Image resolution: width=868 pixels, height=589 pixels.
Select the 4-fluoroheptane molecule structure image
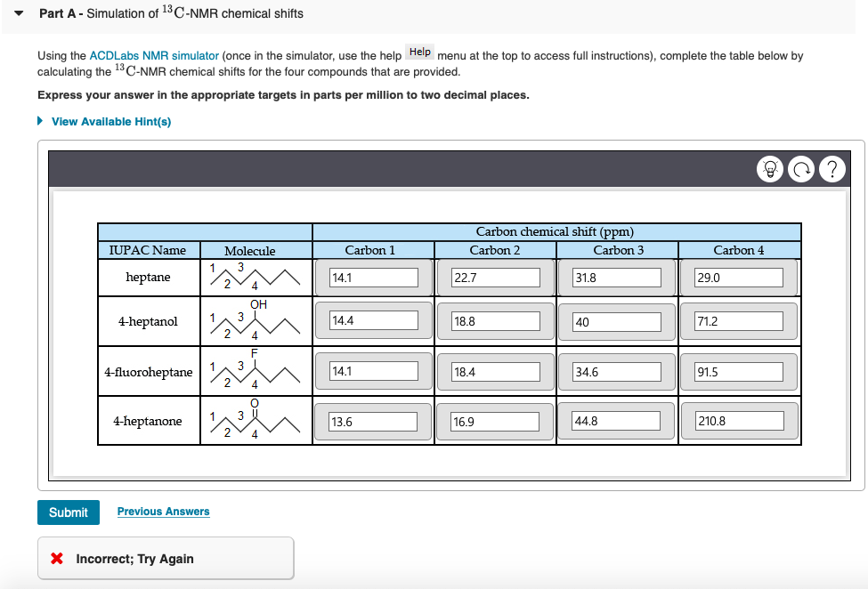click(256, 371)
